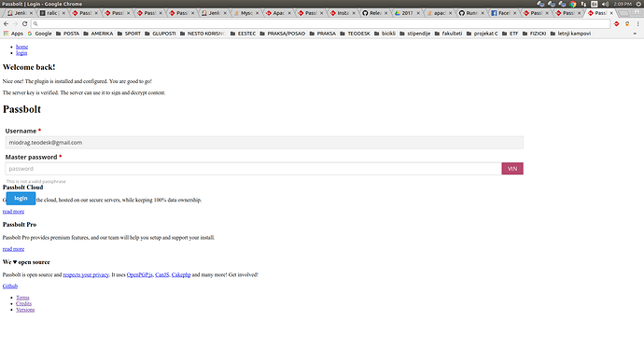Open the fakulteti bookmarks folder
The image size is (644, 362).
pyautogui.click(x=448, y=34)
